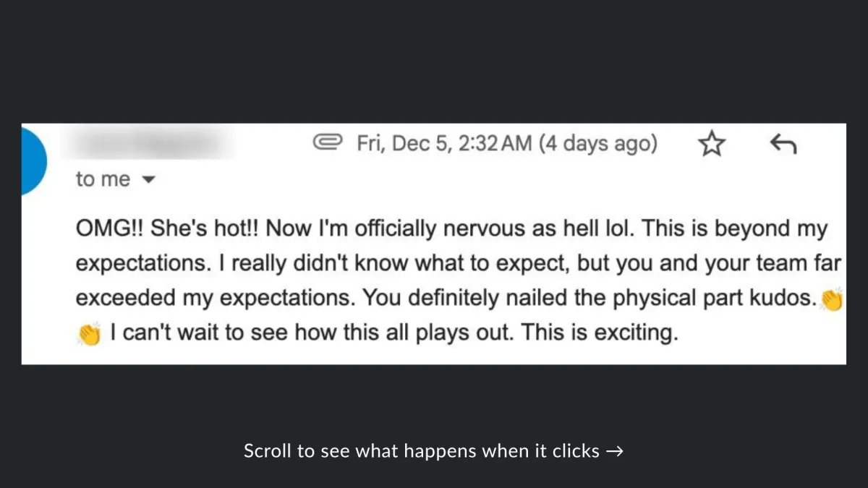Click the paperclip attachment icon

tap(327, 143)
